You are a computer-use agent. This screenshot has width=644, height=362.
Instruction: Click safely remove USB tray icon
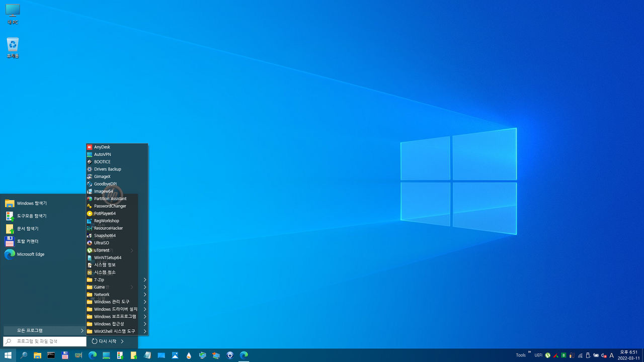point(588,355)
